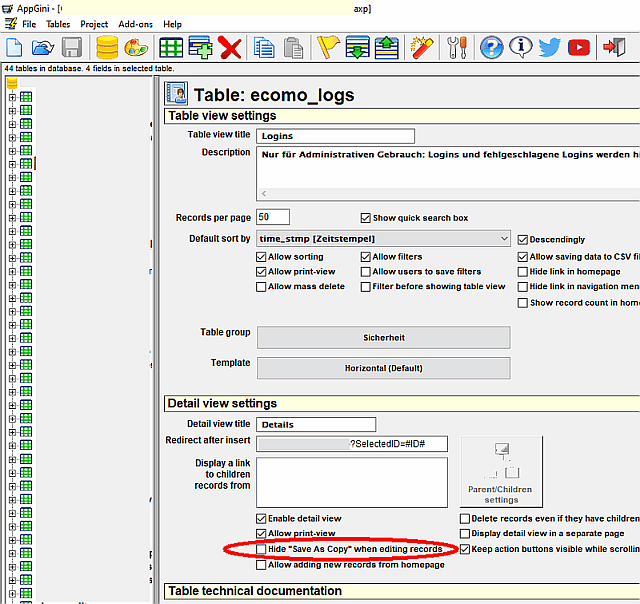Open Tables menu
The height and width of the screenshot is (604, 640).
58,24
